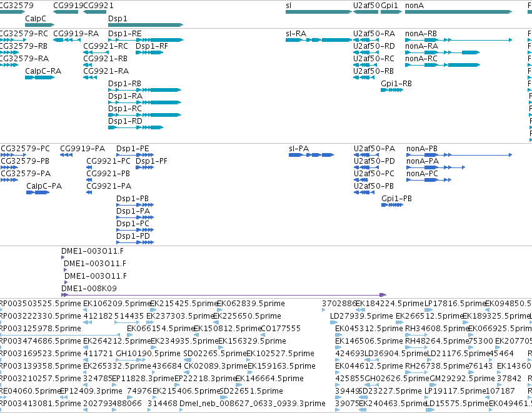Click EST EK106209.5prime
532x413 pixels.
[x=117, y=304]
